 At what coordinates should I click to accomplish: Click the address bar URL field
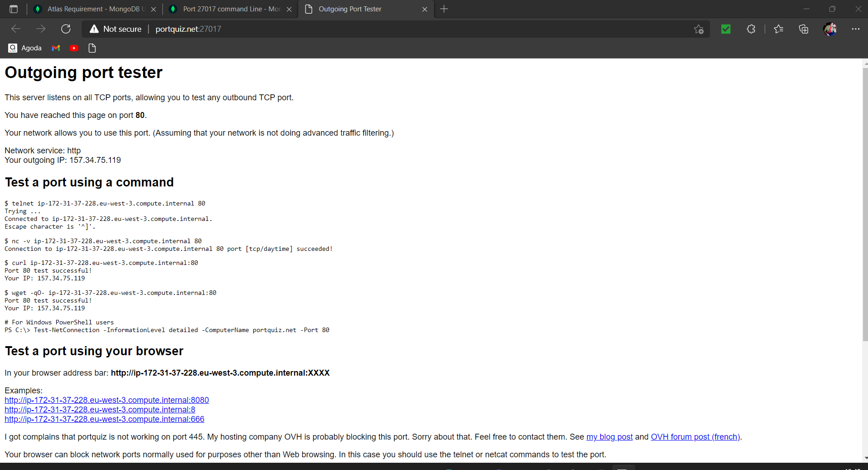coord(409,29)
